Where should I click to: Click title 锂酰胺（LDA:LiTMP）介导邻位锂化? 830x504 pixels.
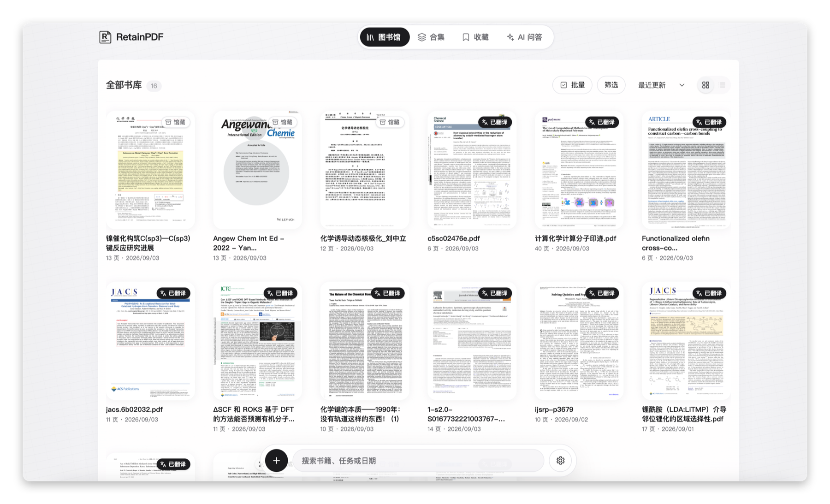tap(684, 414)
